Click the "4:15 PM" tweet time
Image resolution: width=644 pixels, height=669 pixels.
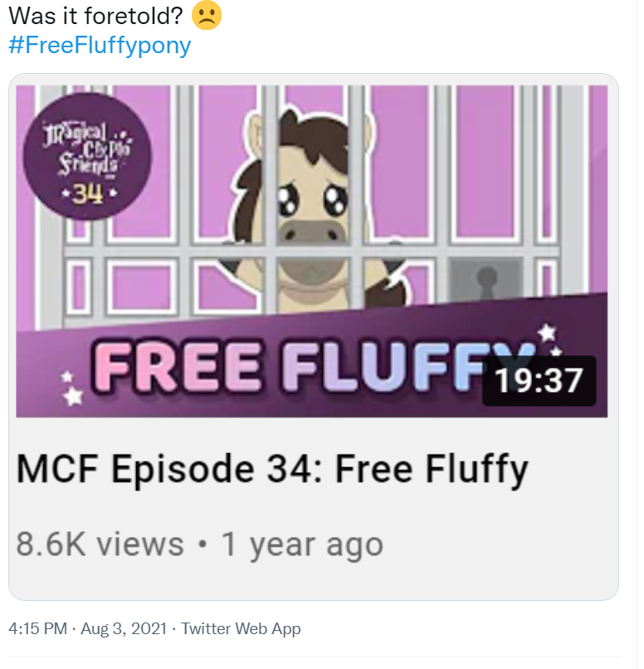tap(38, 628)
